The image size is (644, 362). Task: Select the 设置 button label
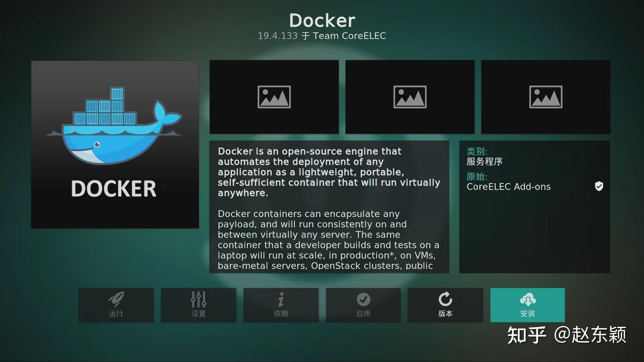(x=199, y=314)
